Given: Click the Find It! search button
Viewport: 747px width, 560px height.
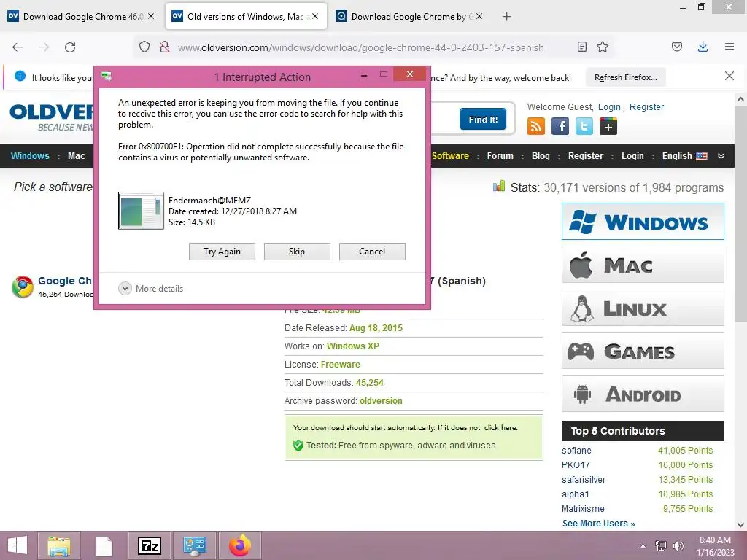Looking at the screenshot, I should pos(483,119).
